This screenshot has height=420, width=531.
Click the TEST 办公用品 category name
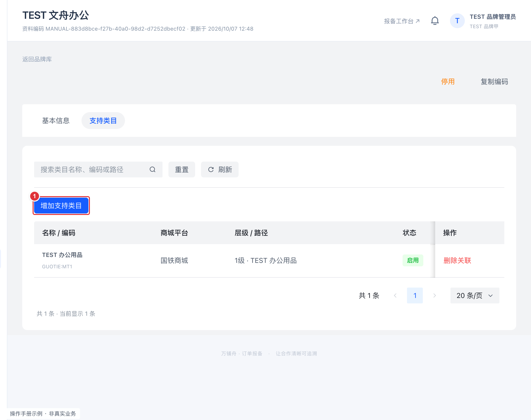pyautogui.click(x=62, y=255)
